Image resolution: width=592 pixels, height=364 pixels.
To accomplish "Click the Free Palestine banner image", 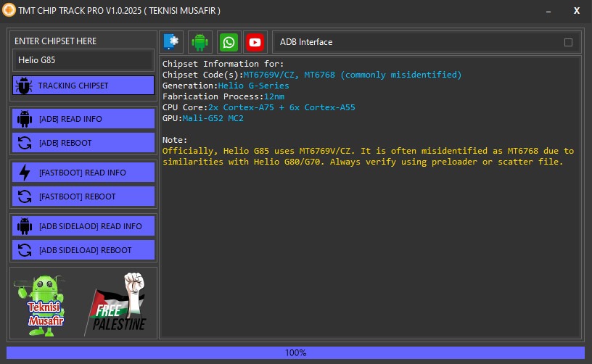I will tap(115, 304).
